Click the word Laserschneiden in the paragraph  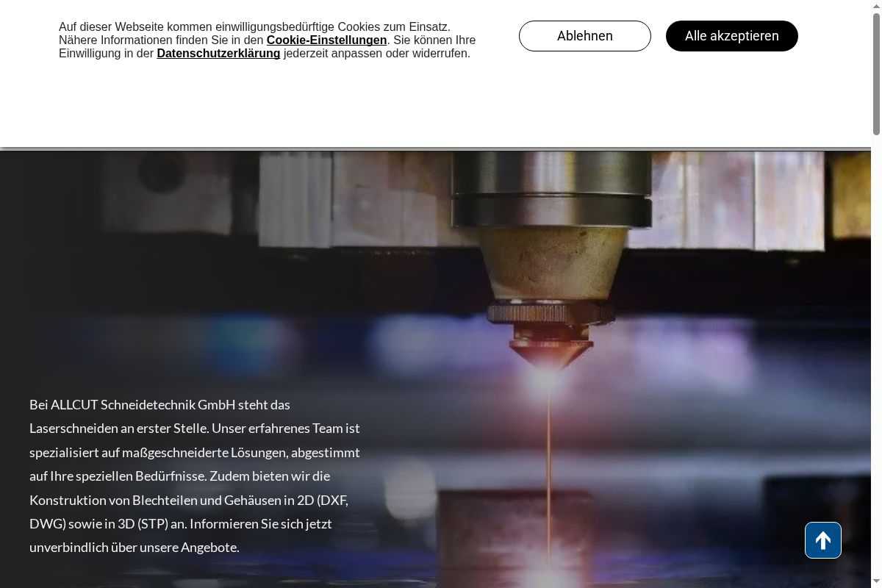click(x=68, y=429)
